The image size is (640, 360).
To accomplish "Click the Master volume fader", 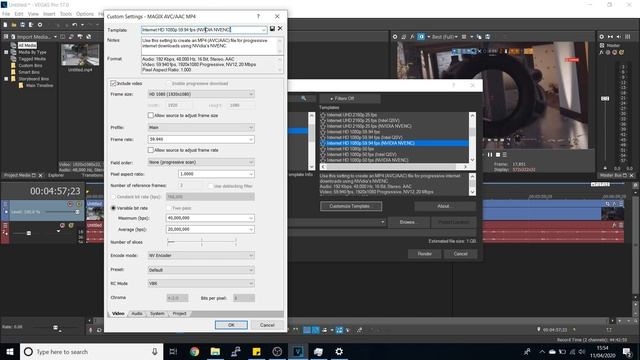I will tap(605, 98).
